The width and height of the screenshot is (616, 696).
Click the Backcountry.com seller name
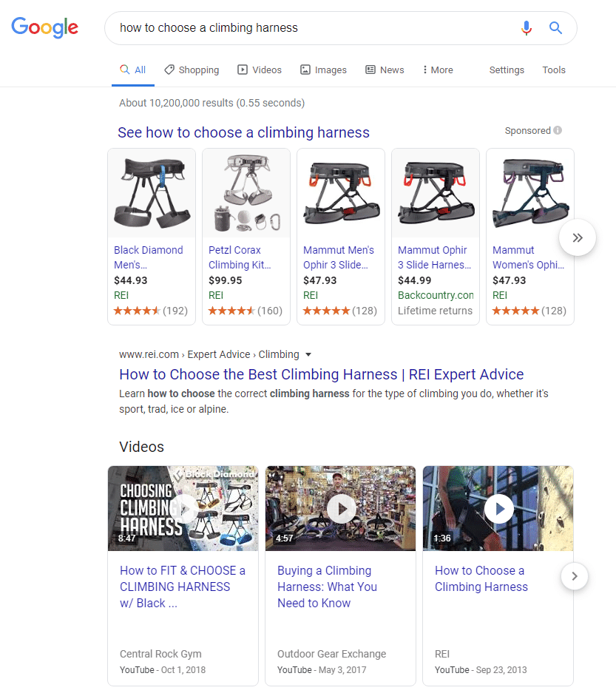436,296
